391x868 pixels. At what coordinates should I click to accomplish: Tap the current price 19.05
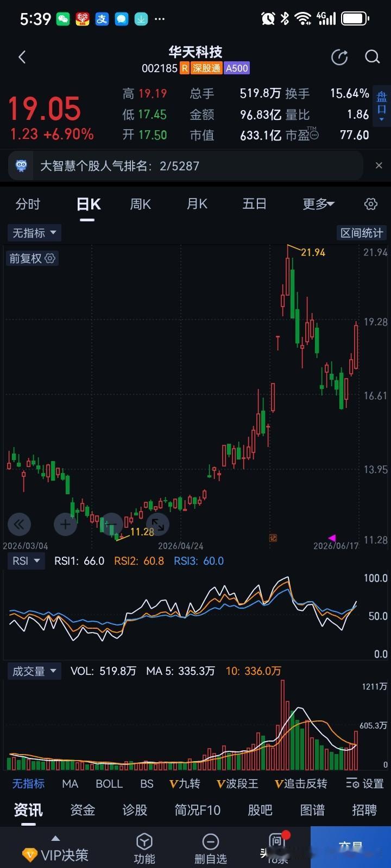tap(45, 108)
